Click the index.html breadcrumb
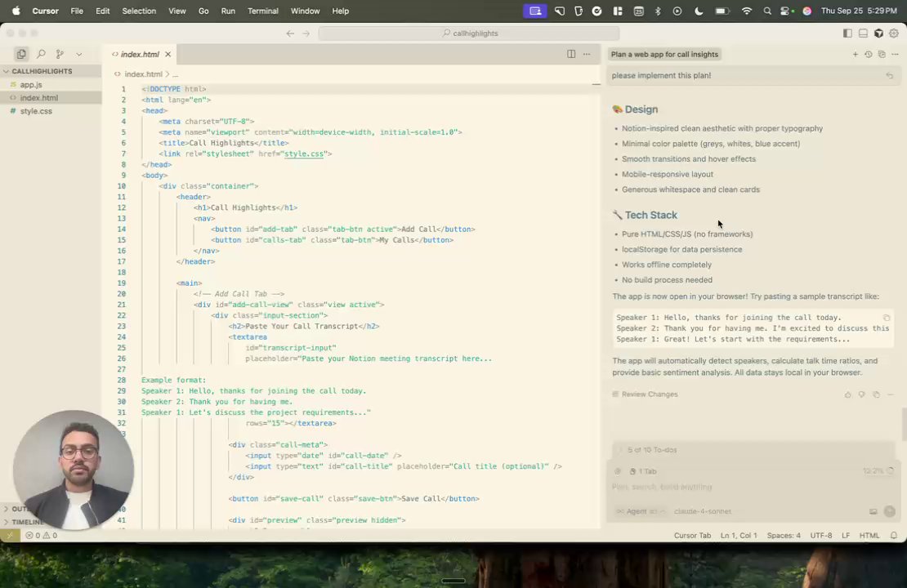Image resolution: width=907 pixels, height=588 pixels. coord(143,74)
